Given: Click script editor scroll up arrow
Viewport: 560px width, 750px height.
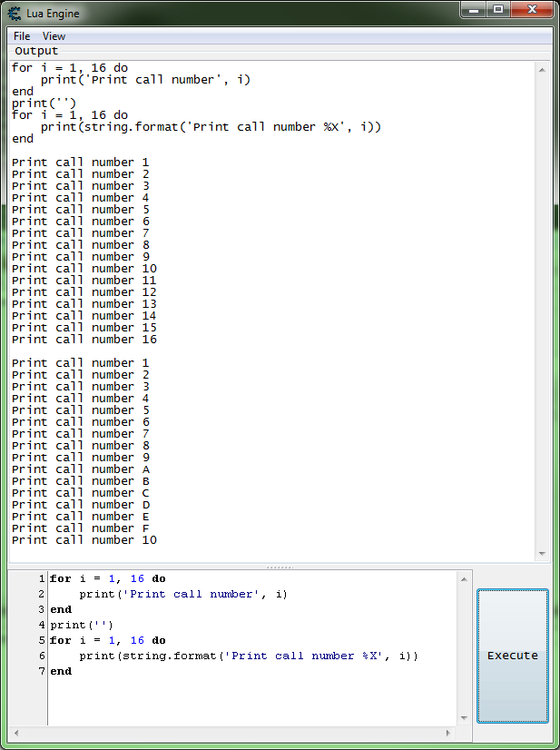Looking at the screenshot, I should (x=464, y=579).
